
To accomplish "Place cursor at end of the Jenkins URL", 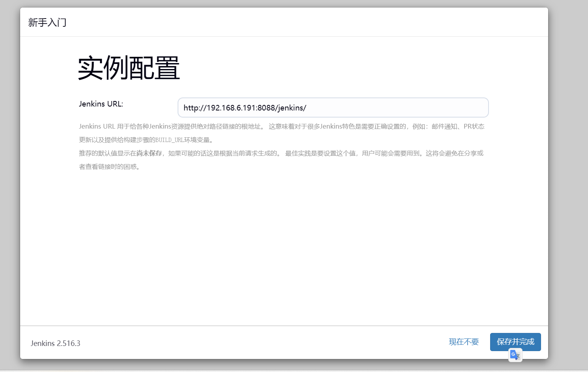I will coord(307,107).
